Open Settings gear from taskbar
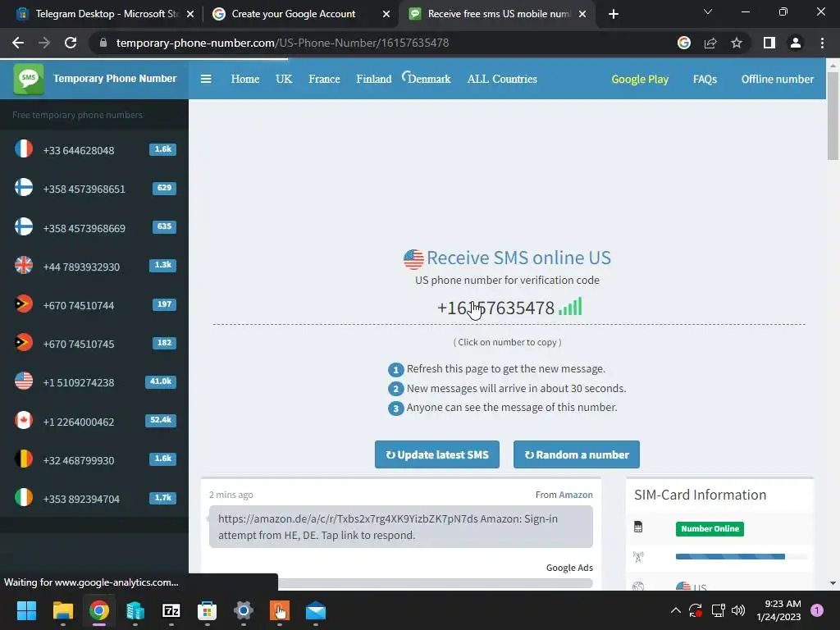The width and height of the screenshot is (840, 630). click(243, 610)
